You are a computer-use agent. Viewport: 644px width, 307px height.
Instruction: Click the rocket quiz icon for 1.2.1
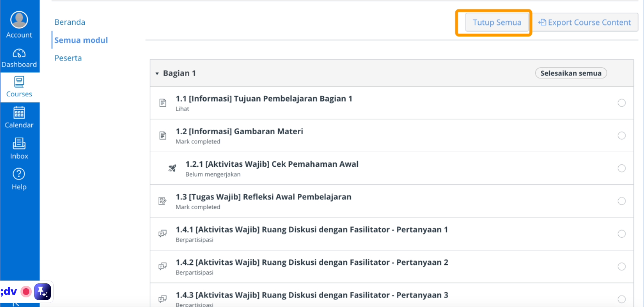172,168
